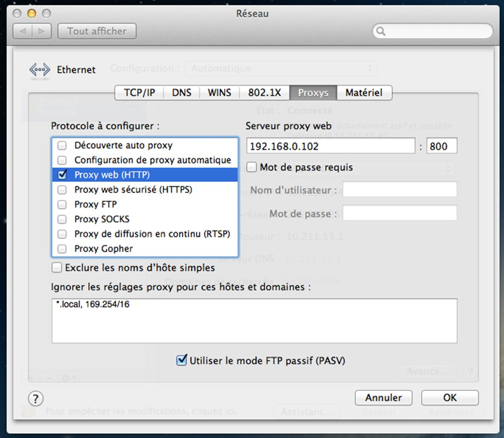This screenshot has height=438, width=504.
Task: Click the proxy port field showing 800
Action: 441,146
